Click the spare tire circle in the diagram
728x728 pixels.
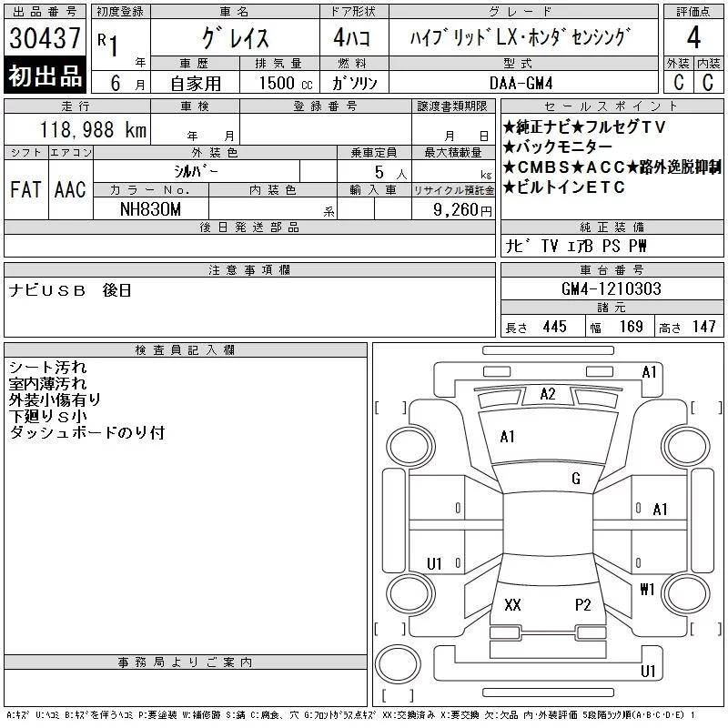tap(398, 665)
